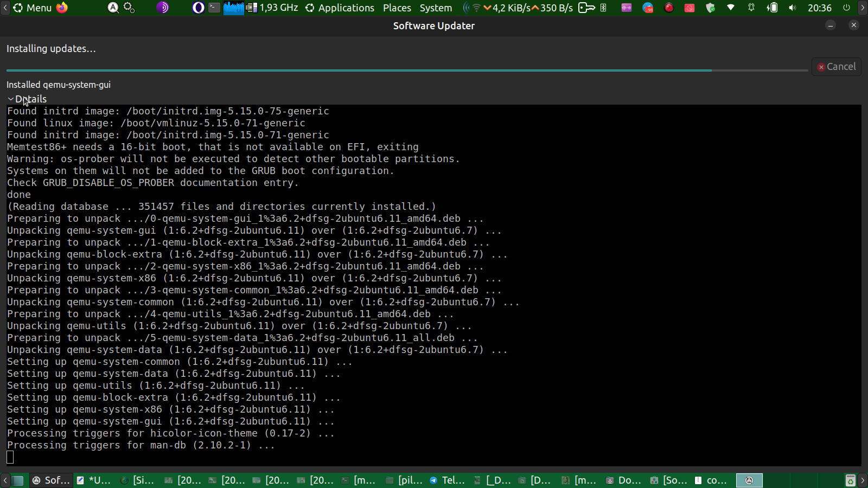868x488 pixels.
Task: Switch to the '[pil…' taskbar window
Action: 403,480
